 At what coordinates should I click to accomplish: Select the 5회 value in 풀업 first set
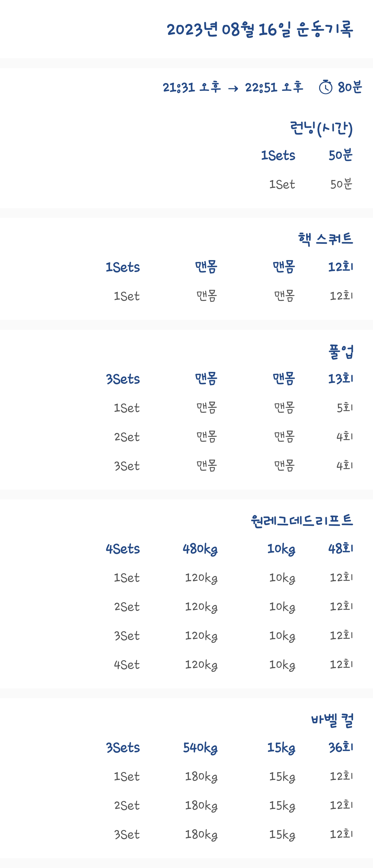[345, 408]
